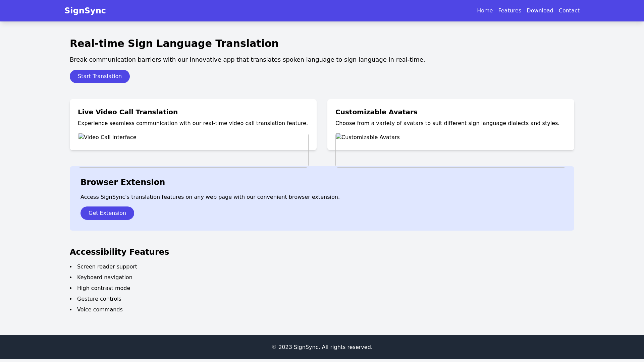Click the Browser Extension heading
The image size is (644, 362).
[123, 182]
